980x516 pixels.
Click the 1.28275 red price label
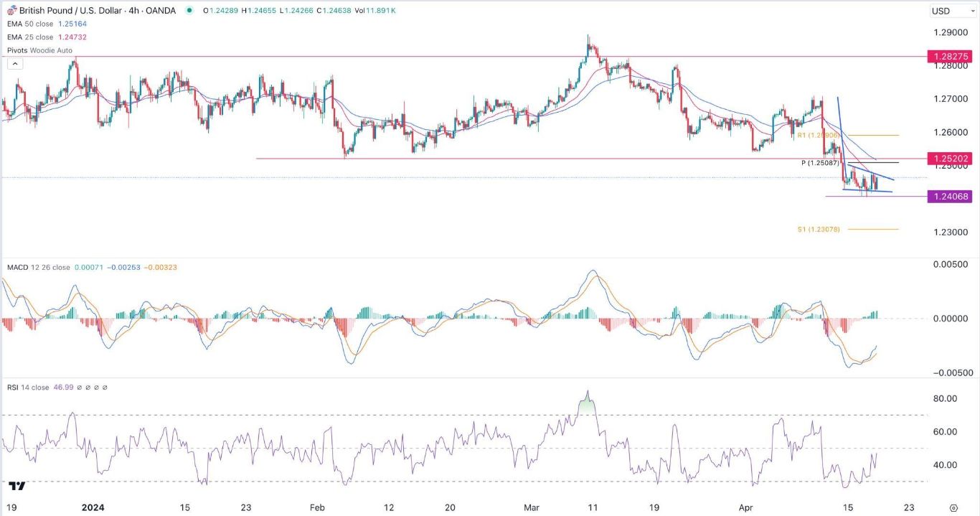coord(949,56)
